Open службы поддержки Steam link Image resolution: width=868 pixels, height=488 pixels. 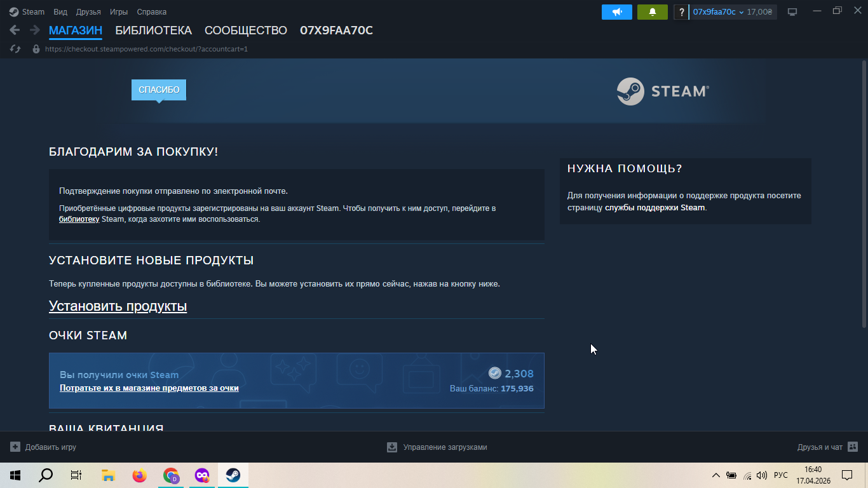point(654,207)
